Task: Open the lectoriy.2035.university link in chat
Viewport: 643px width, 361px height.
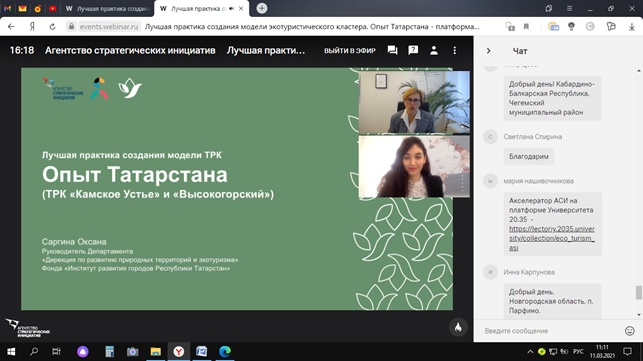Action: [552, 238]
